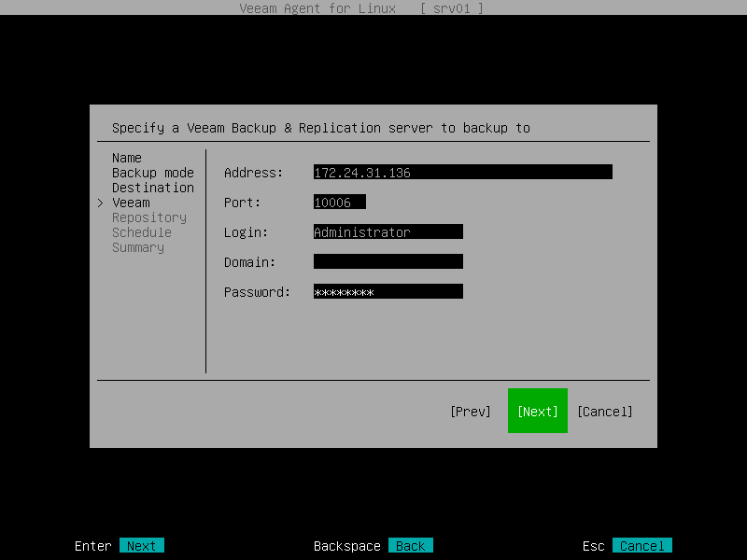Image resolution: width=747 pixels, height=560 pixels.
Task: Select the Schedule step
Action: pos(141,232)
